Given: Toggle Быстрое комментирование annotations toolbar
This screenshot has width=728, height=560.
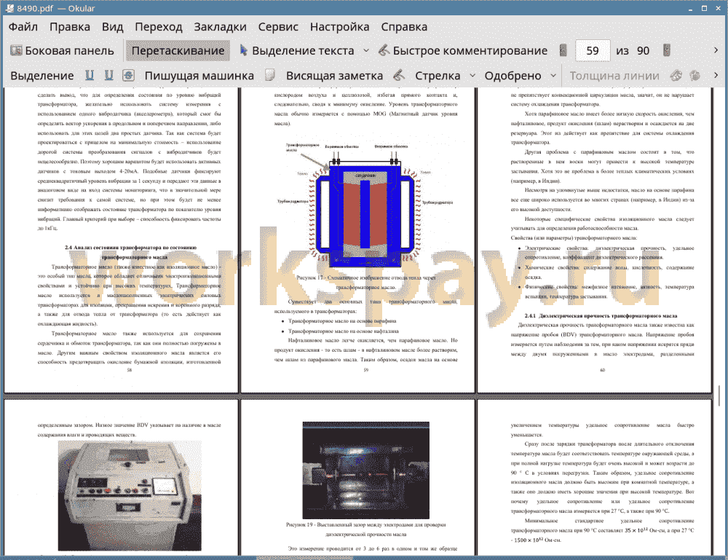Looking at the screenshot, I should pos(463,51).
